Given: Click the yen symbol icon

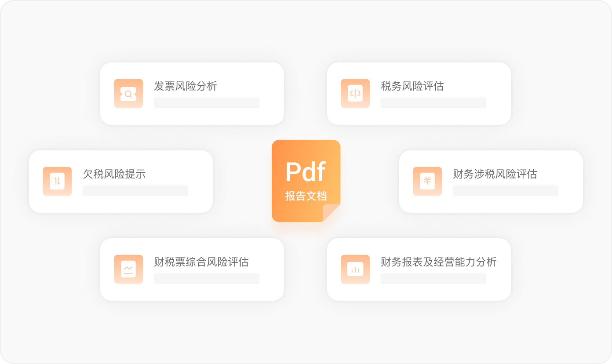Looking at the screenshot, I should pos(427,181).
